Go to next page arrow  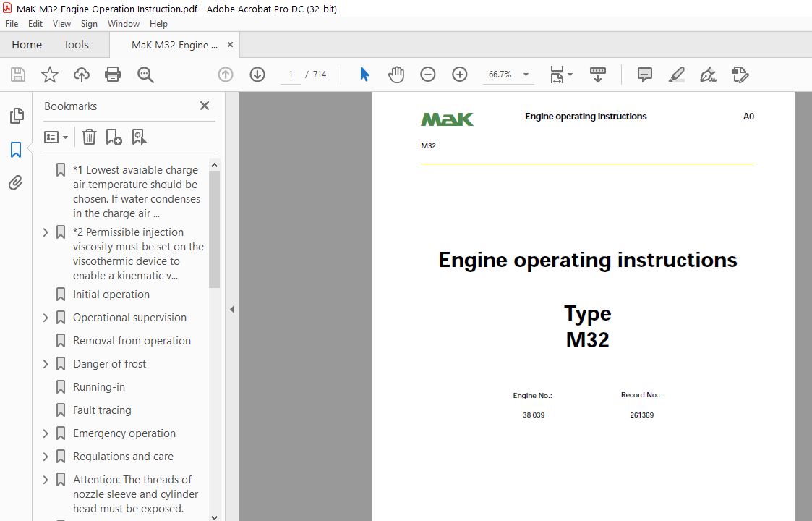pyautogui.click(x=257, y=75)
